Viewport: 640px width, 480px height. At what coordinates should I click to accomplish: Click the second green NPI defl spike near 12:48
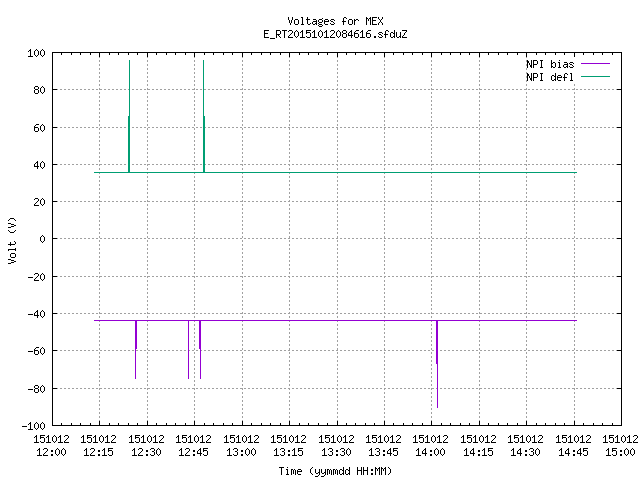(x=204, y=116)
